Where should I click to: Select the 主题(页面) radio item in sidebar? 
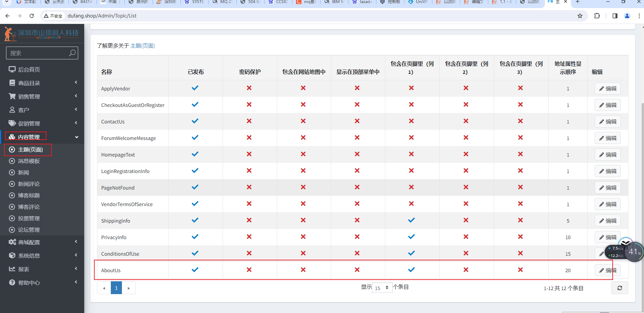point(30,150)
